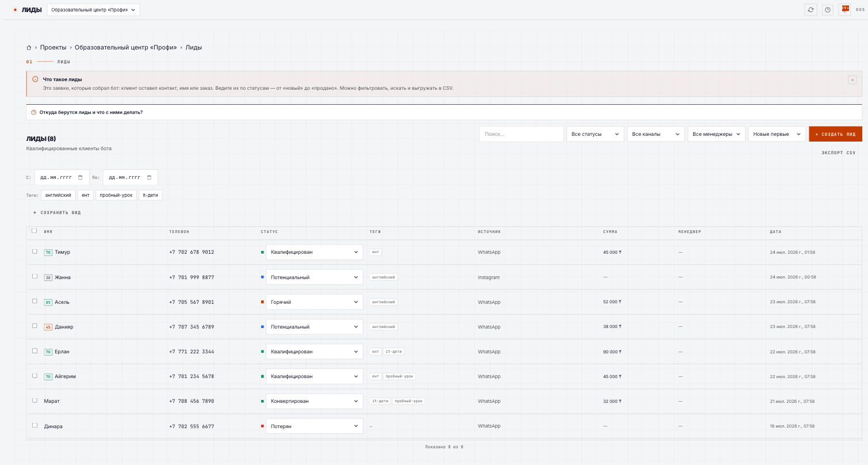Click the refresh sync icon in header

[810, 10]
